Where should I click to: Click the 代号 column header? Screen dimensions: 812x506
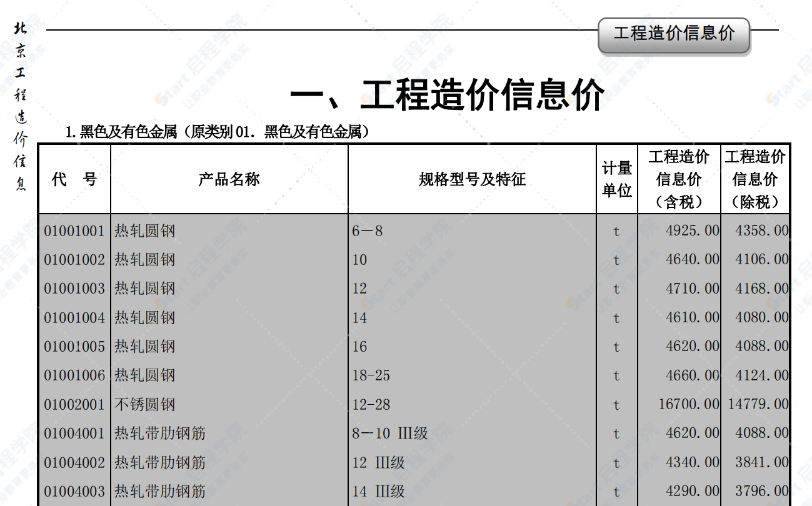pyautogui.click(x=74, y=180)
